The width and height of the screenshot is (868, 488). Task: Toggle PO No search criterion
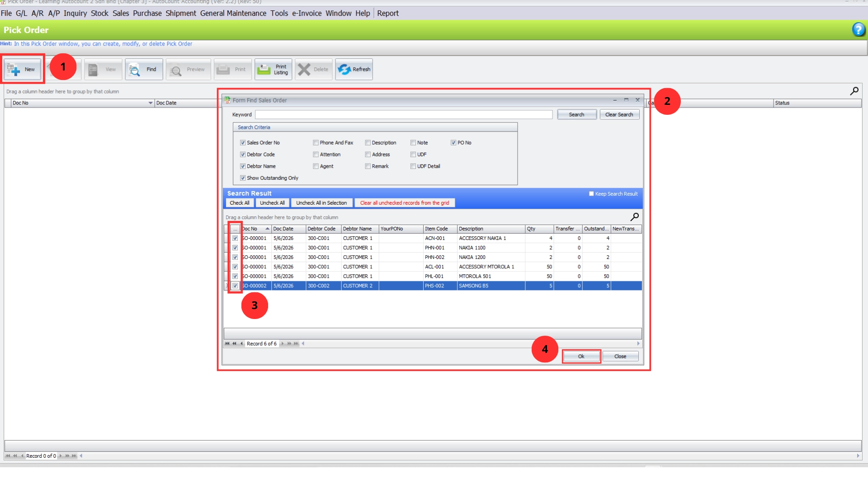(453, 143)
